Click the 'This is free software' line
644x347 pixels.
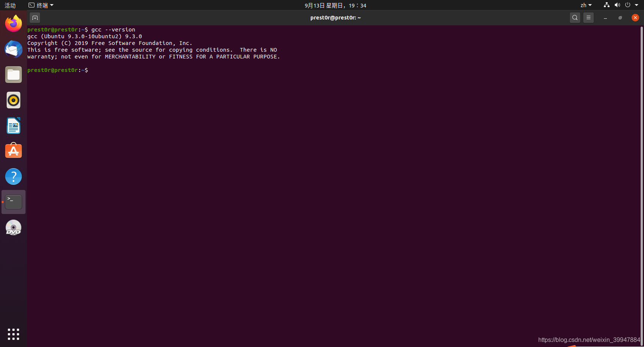(x=152, y=50)
